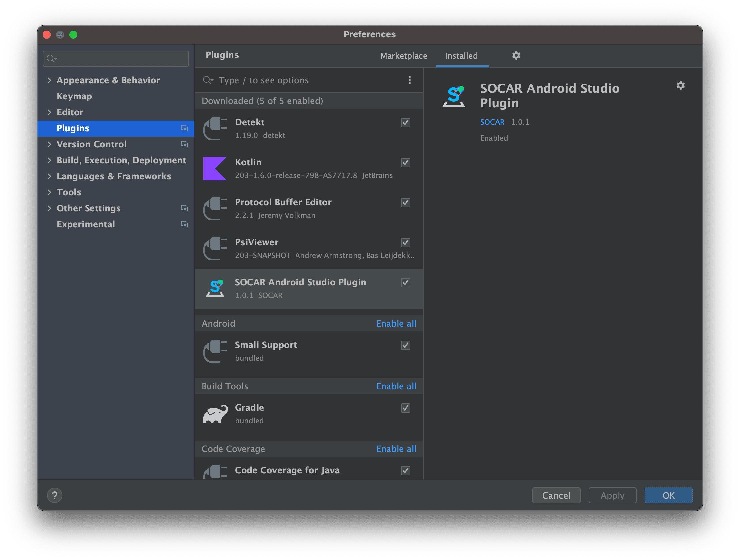This screenshot has height=560, width=740.
Task: Toggle the PsiViewer plugin checkbox
Action: 405,243
